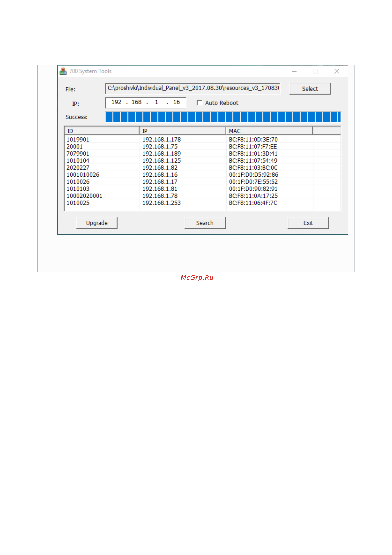Enable the Auto Reboot checkbox
This screenshot has width=392, height=555.
pyautogui.click(x=199, y=103)
